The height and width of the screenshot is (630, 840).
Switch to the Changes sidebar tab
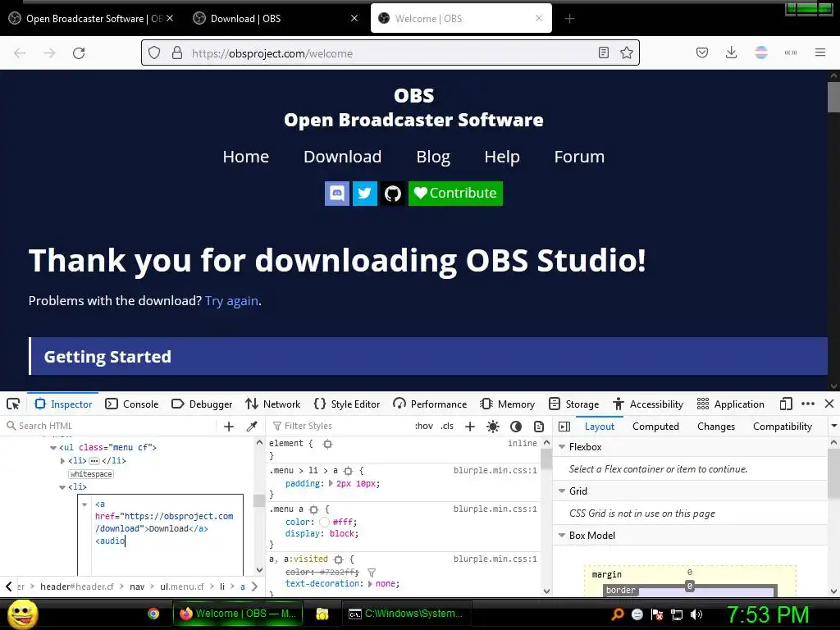(715, 427)
